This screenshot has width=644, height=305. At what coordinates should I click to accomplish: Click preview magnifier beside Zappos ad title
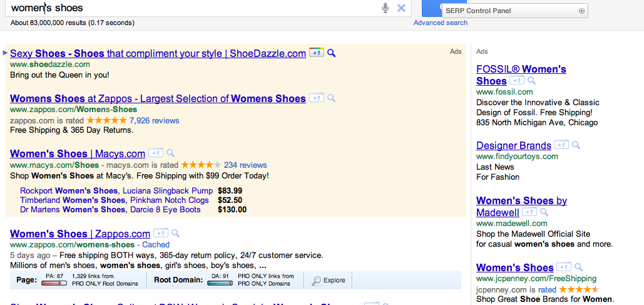click(x=332, y=98)
